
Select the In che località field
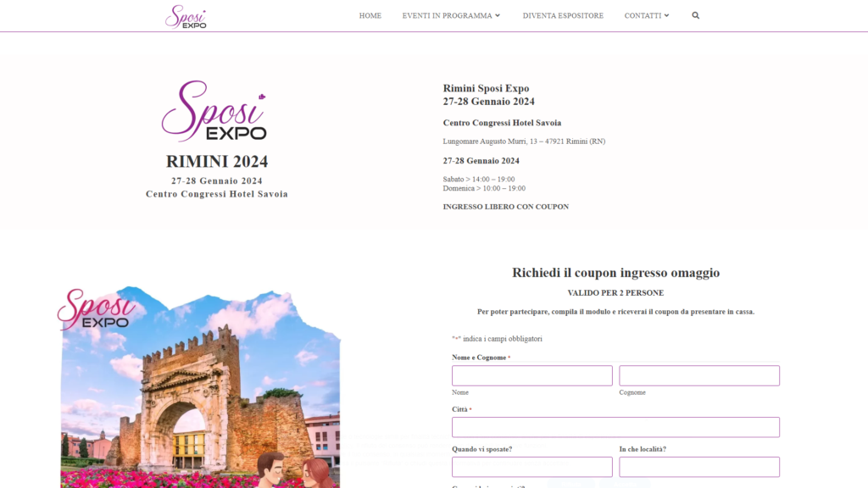point(699,467)
